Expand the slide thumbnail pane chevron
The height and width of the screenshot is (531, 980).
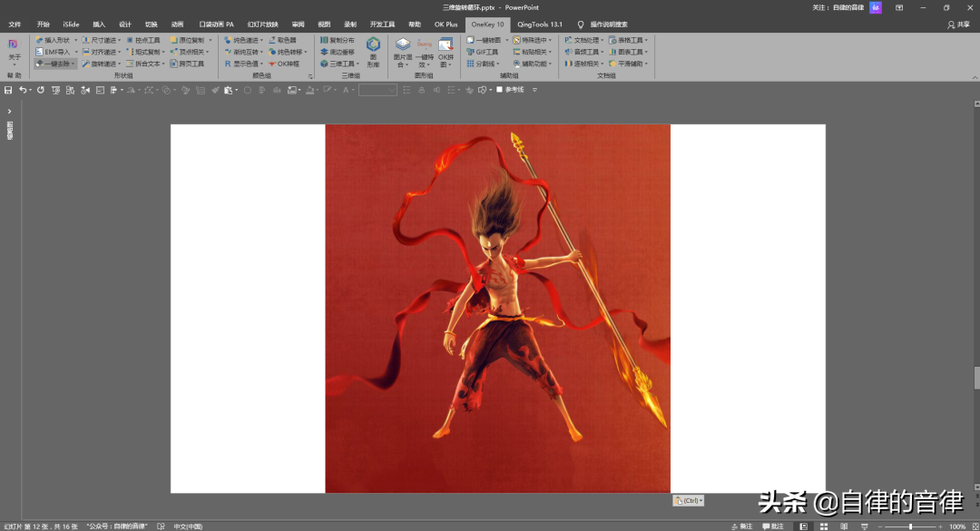pos(9,112)
